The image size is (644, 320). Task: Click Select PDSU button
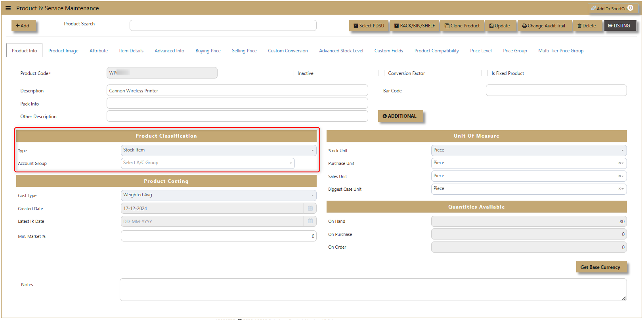pyautogui.click(x=369, y=26)
